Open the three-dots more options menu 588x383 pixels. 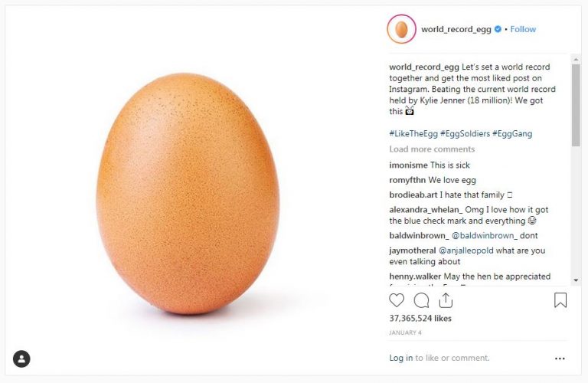(x=560, y=358)
